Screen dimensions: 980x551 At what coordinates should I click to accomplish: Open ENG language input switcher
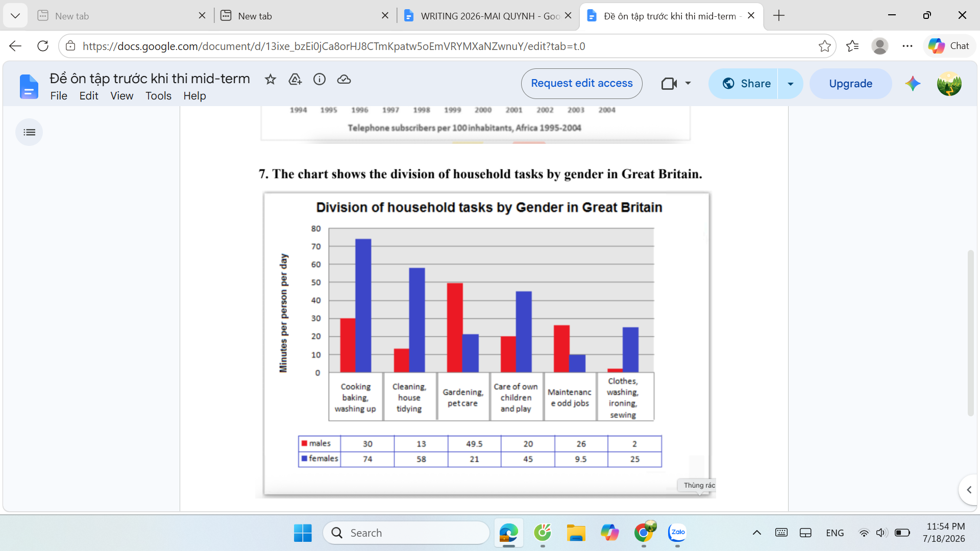[x=835, y=533]
